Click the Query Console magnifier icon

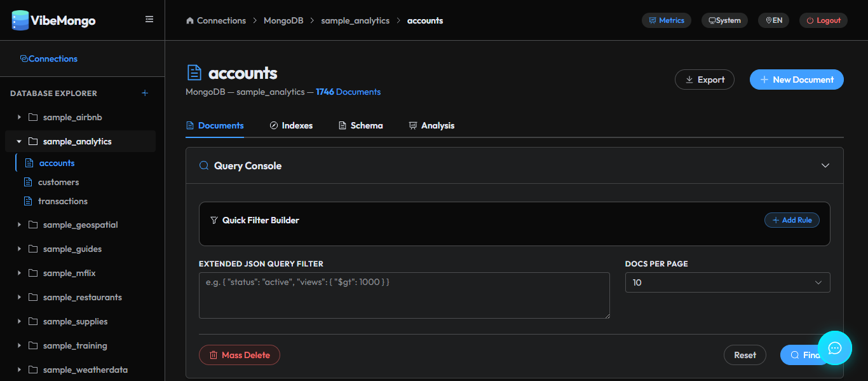pyautogui.click(x=204, y=165)
